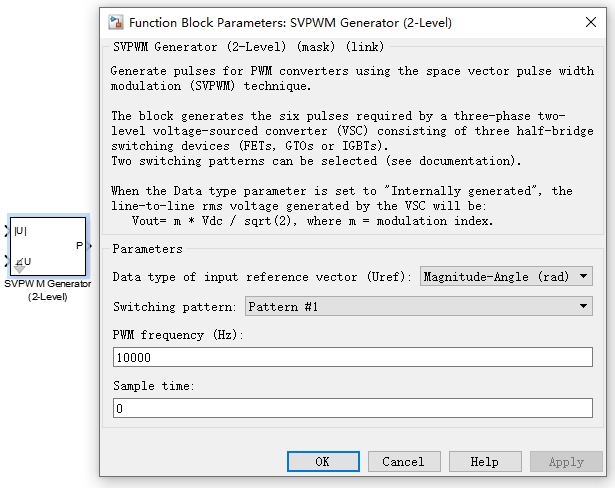Screen dimensions: 615x488
Task: Open Help for the SVPWM block
Action: 485,462
